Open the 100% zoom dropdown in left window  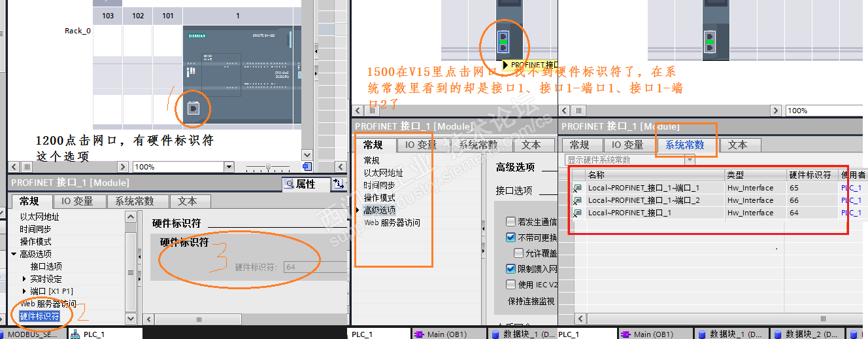(x=228, y=167)
